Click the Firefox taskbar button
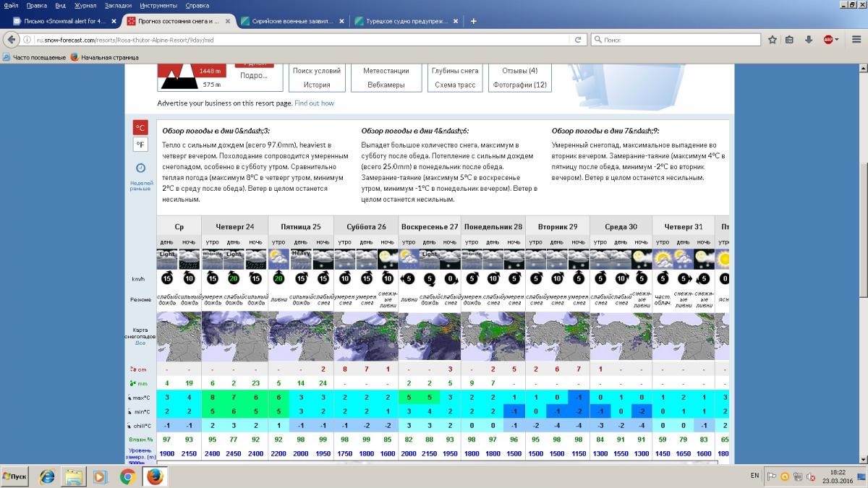The height and width of the screenshot is (488, 868). click(154, 477)
